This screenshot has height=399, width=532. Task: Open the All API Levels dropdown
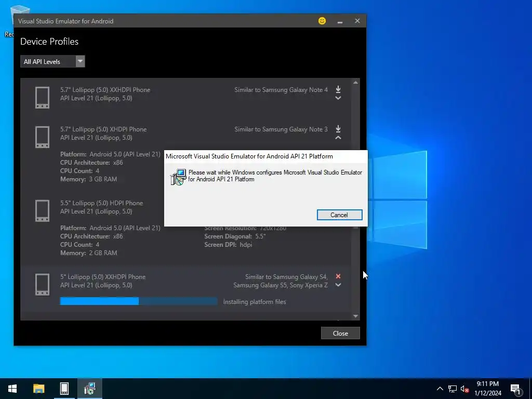point(52,61)
